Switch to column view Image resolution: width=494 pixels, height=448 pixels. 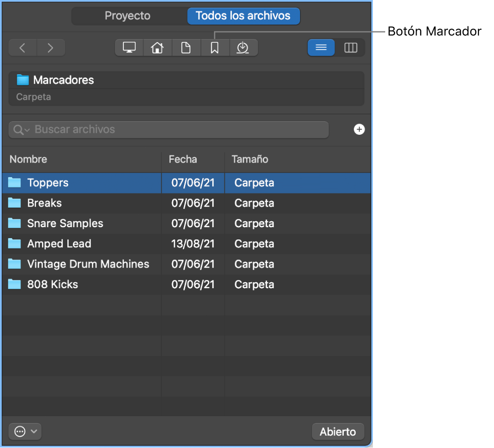351,47
